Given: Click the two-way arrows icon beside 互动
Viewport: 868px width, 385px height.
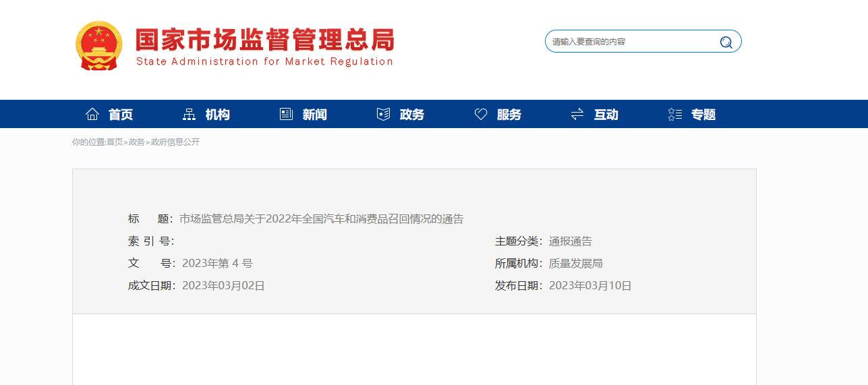Looking at the screenshot, I should [577, 115].
